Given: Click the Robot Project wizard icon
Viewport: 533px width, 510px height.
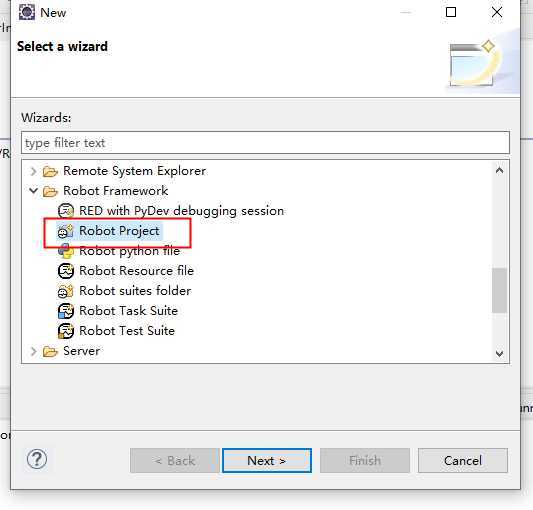Looking at the screenshot, I should [65, 231].
